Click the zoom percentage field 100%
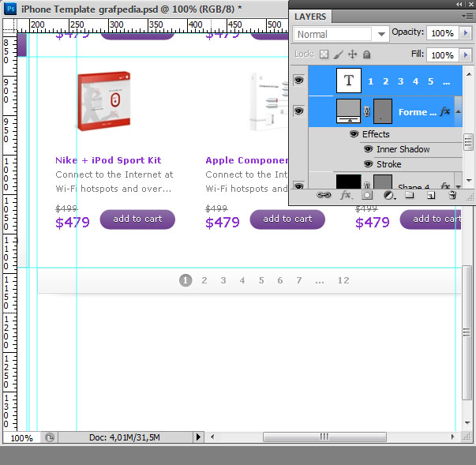 tap(21, 437)
